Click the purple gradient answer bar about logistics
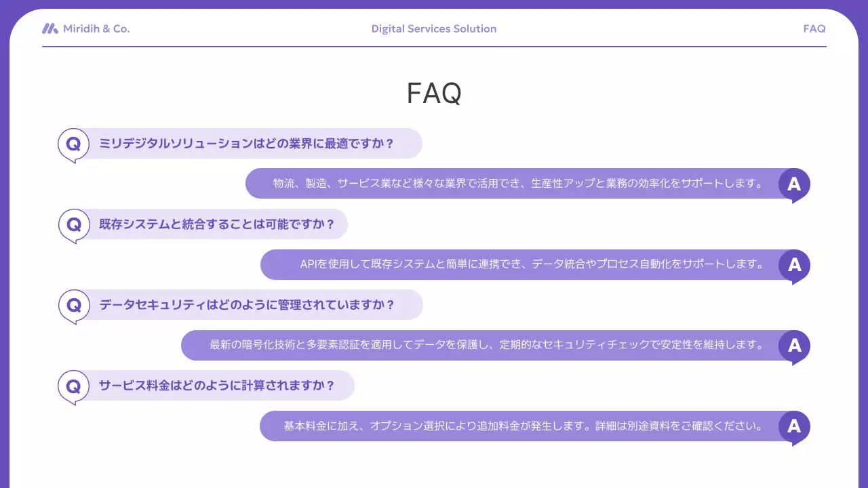This screenshot has width=868, height=488. (x=515, y=183)
